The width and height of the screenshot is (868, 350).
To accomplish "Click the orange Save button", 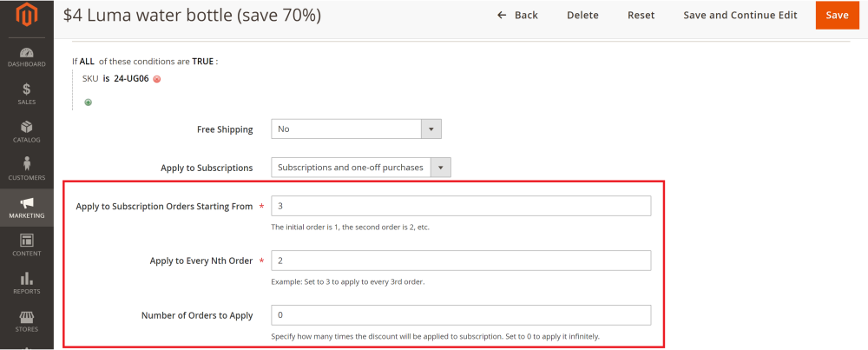I will click(x=837, y=16).
